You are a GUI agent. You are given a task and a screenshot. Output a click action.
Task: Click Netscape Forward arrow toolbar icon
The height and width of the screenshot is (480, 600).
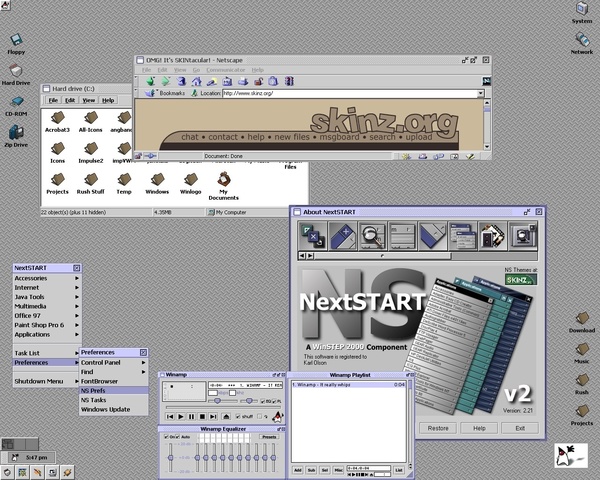pyautogui.click(x=166, y=81)
